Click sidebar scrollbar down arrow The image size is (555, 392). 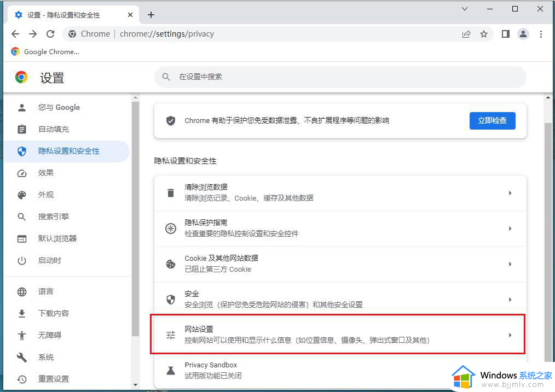tap(135, 384)
